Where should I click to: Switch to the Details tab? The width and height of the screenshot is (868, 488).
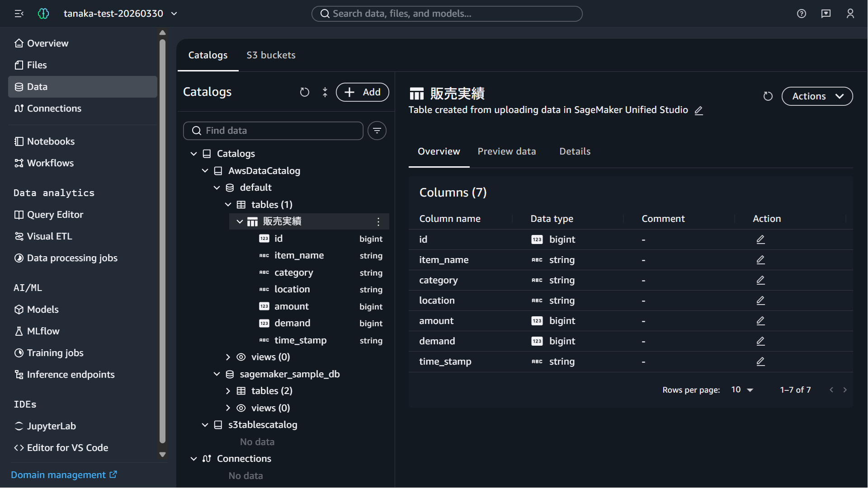[x=575, y=151]
